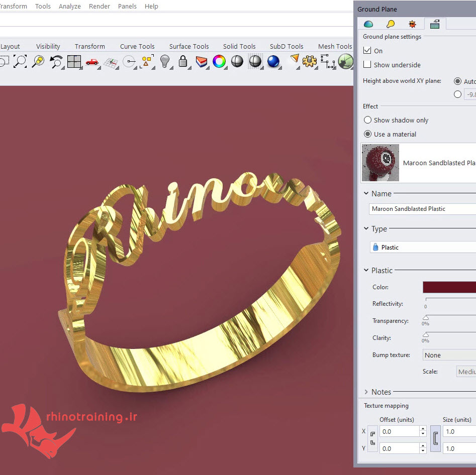The image size is (476, 475).
Task: Click the material Name field
Action: [422, 209]
